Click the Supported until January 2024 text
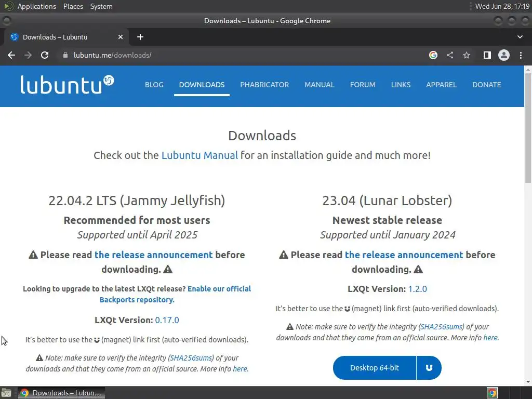 [388, 235]
